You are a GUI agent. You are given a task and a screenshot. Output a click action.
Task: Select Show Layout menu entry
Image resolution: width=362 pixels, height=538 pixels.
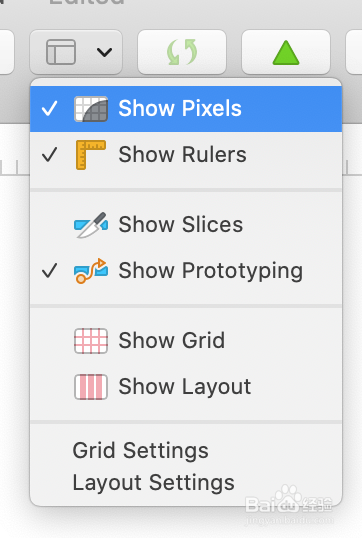(x=186, y=387)
